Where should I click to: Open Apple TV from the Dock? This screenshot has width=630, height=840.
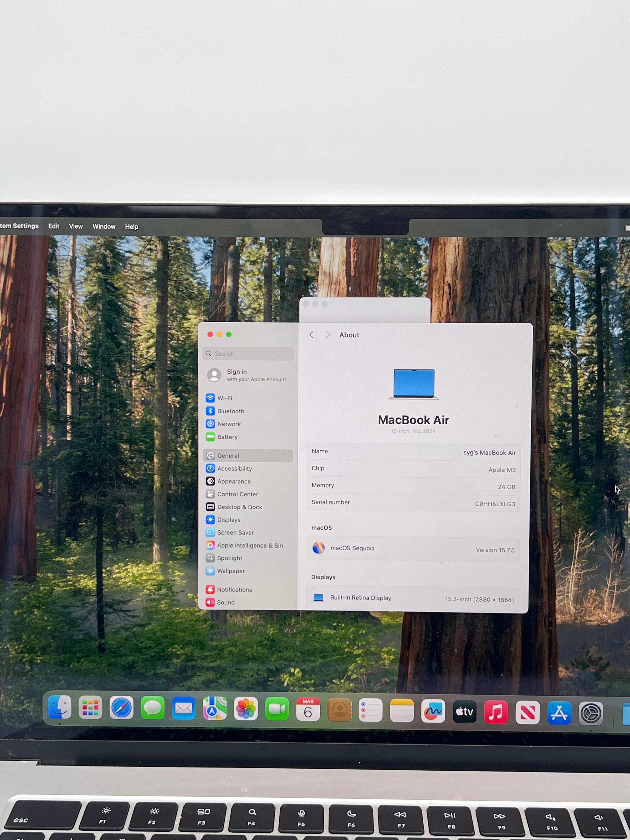point(464,711)
